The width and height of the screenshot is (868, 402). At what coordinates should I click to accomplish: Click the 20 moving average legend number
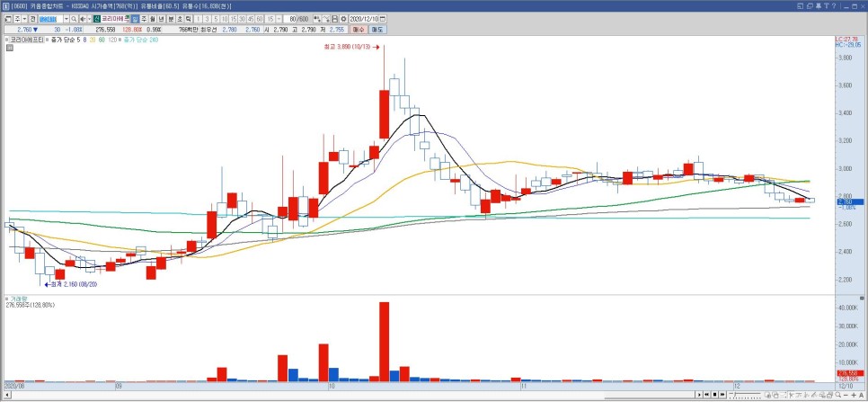(93, 40)
